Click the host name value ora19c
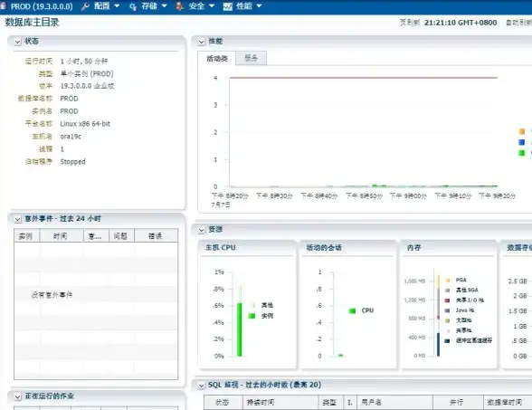532x410 pixels. (x=71, y=137)
